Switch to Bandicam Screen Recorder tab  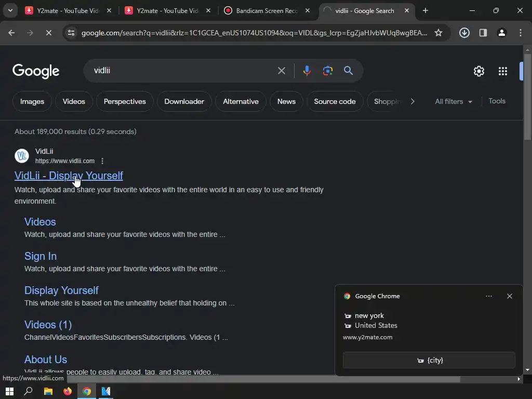267,11
